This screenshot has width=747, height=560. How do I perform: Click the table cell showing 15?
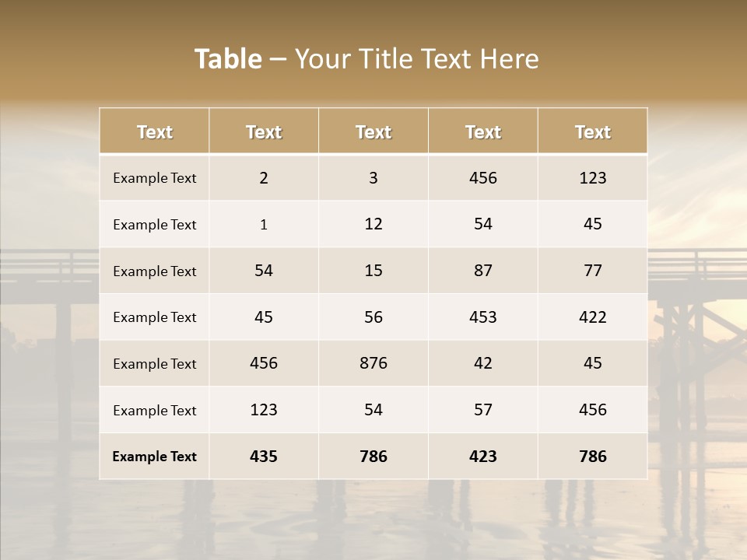tap(373, 271)
